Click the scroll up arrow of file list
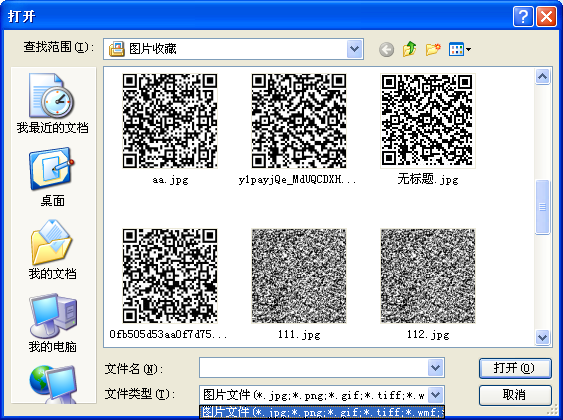The image size is (563, 420). (542, 76)
